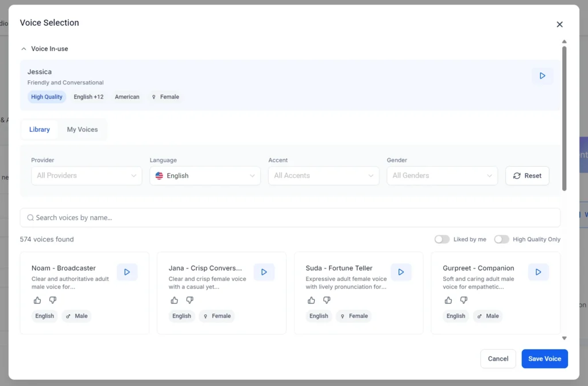The height and width of the screenshot is (386, 588).
Task: Dislike the Noam - Broadcaster voice
Action: click(x=52, y=301)
